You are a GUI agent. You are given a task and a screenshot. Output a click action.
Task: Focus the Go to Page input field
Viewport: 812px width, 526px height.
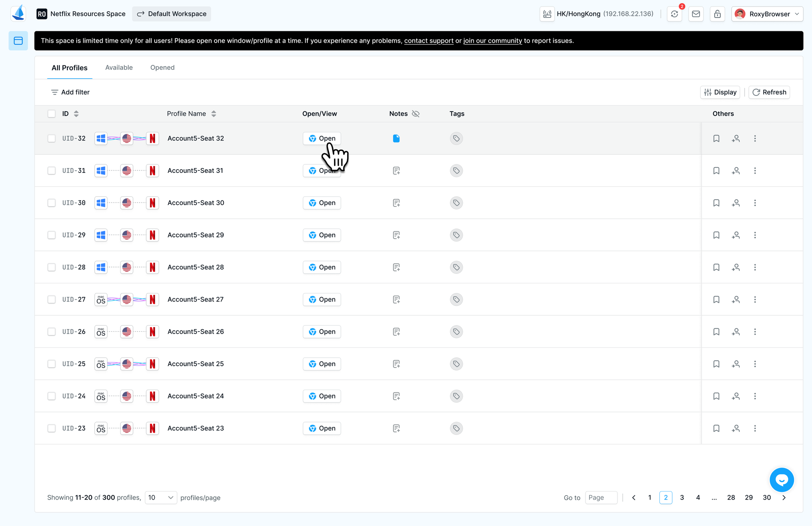pos(601,498)
